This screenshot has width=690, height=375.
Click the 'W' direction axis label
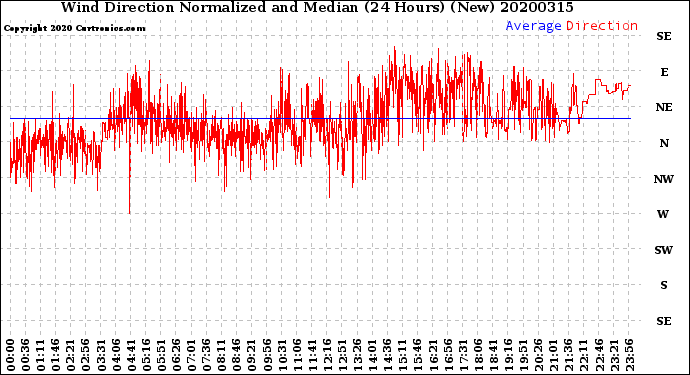tap(663, 214)
